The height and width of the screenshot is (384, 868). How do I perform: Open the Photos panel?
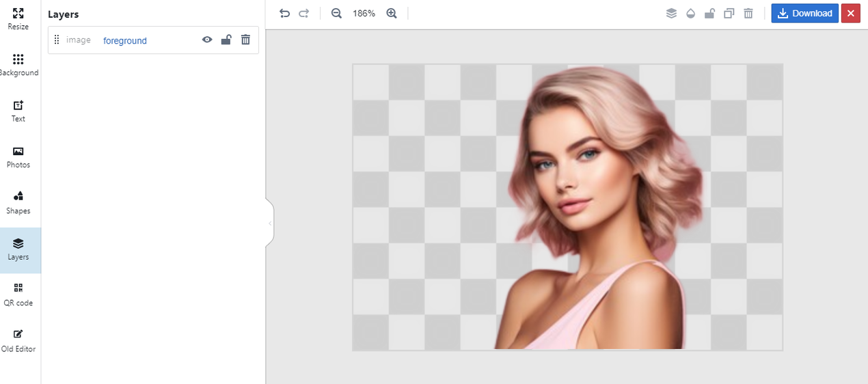click(18, 157)
